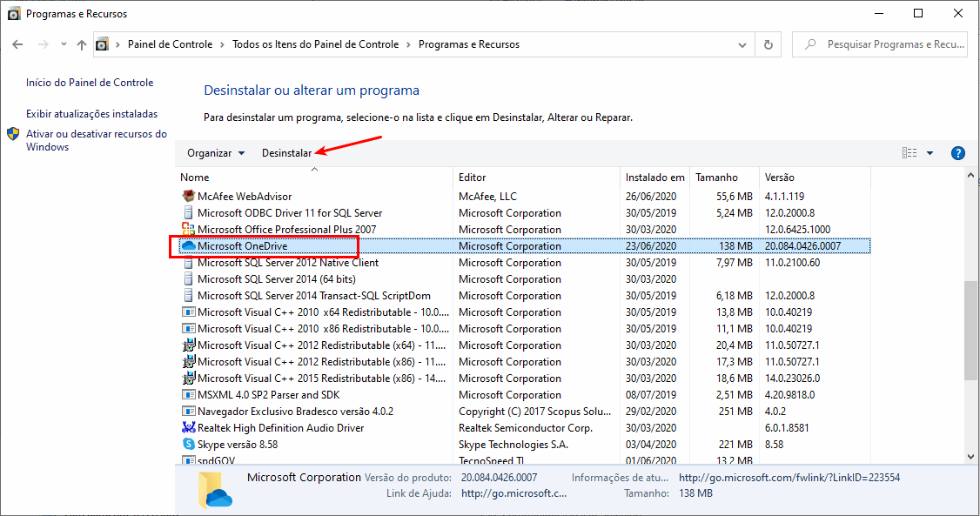This screenshot has height=516, width=980.
Task: Open recent locations dropdown chevron
Action: [64, 44]
